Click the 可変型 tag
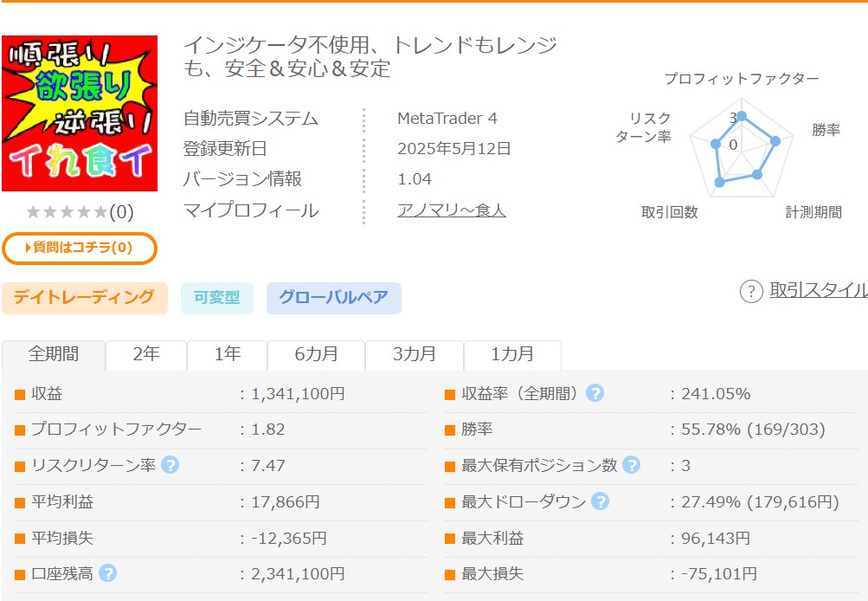The image size is (868, 601). [217, 298]
